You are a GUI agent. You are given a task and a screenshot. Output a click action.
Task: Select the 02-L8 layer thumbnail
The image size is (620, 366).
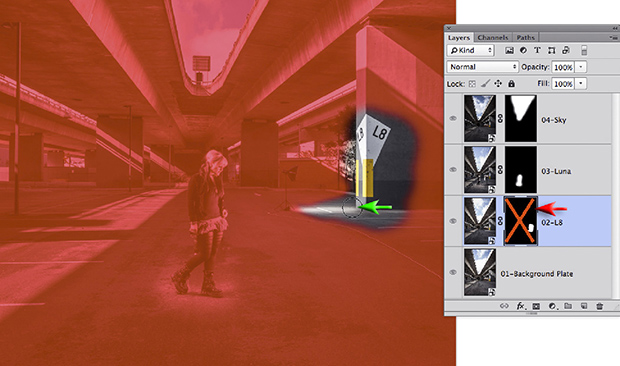click(x=480, y=221)
